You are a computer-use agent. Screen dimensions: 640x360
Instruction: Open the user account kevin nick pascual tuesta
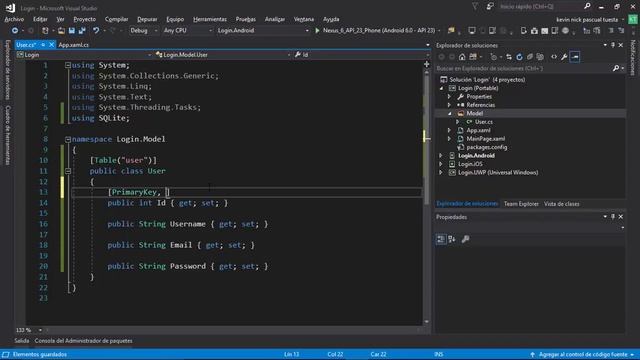tap(587, 20)
